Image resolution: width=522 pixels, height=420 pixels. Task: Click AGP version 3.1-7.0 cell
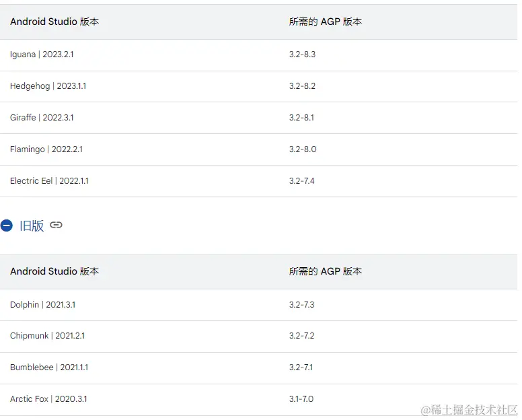coord(301,399)
